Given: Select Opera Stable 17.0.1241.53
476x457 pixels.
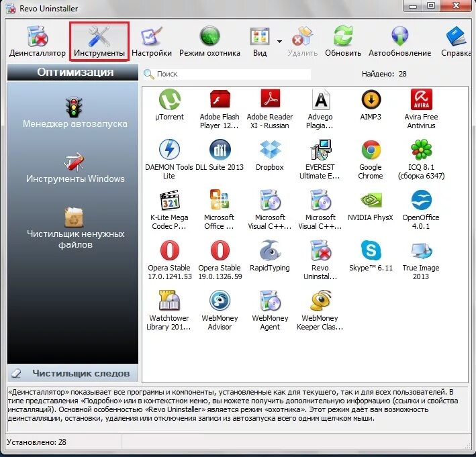Looking at the screenshot, I should (x=169, y=260).
